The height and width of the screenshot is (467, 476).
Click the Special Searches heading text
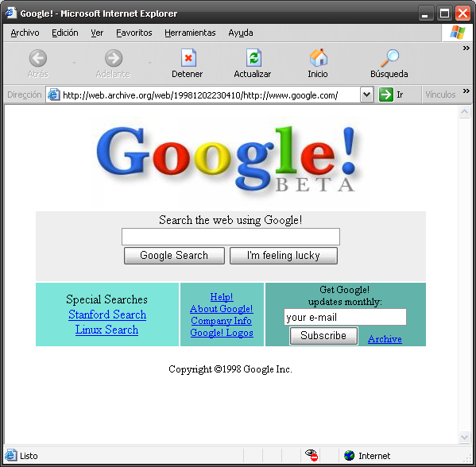[106, 299]
